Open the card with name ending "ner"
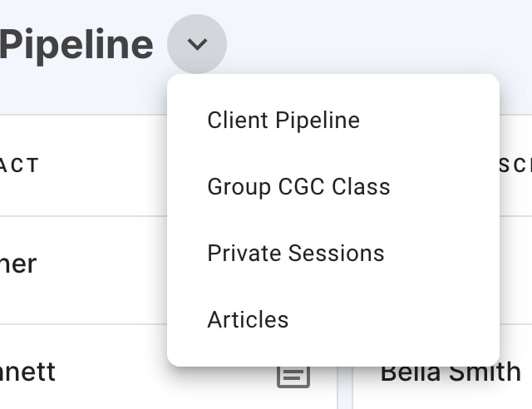Image resolution: width=532 pixels, height=409 pixels. click(x=18, y=264)
